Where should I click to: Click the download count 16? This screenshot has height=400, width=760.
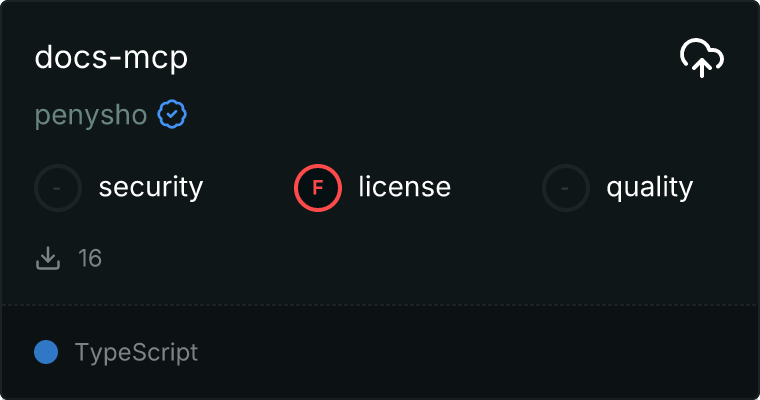90,259
